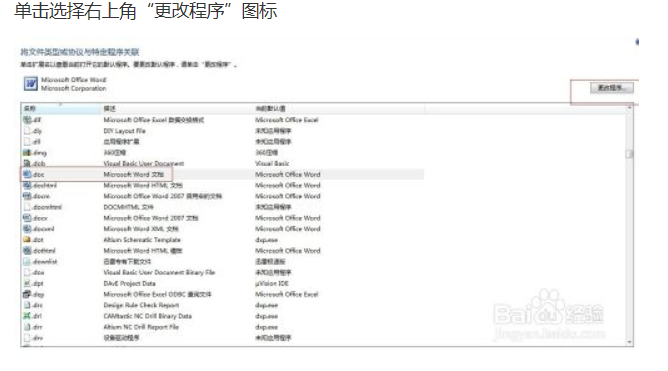The width and height of the screenshot is (668, 371).
Task: Click 'Microsoft Office Excel' default in the .dqy row
Action: [x=287, y=294]
